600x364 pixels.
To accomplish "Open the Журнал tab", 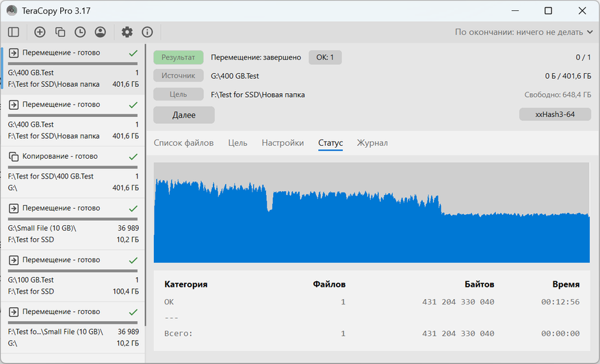I will click(x=372, y=143).
